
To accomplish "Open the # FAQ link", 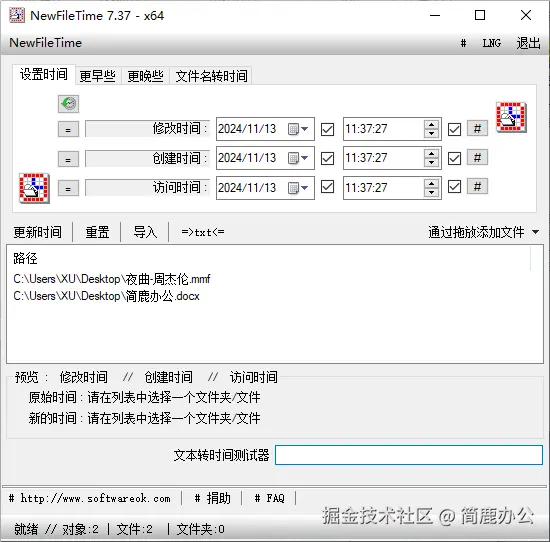I will 269,498.
